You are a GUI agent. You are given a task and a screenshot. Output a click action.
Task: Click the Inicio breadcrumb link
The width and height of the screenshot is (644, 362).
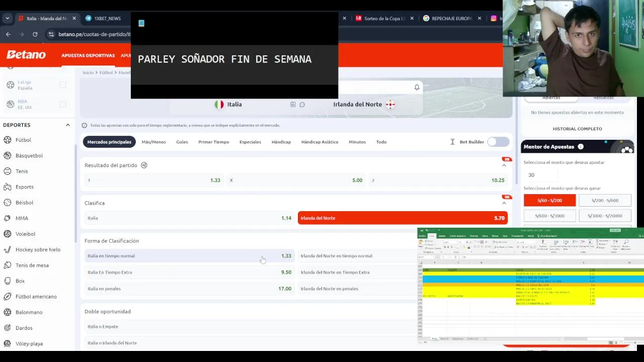pyautogui.click(x=88, y=72)
